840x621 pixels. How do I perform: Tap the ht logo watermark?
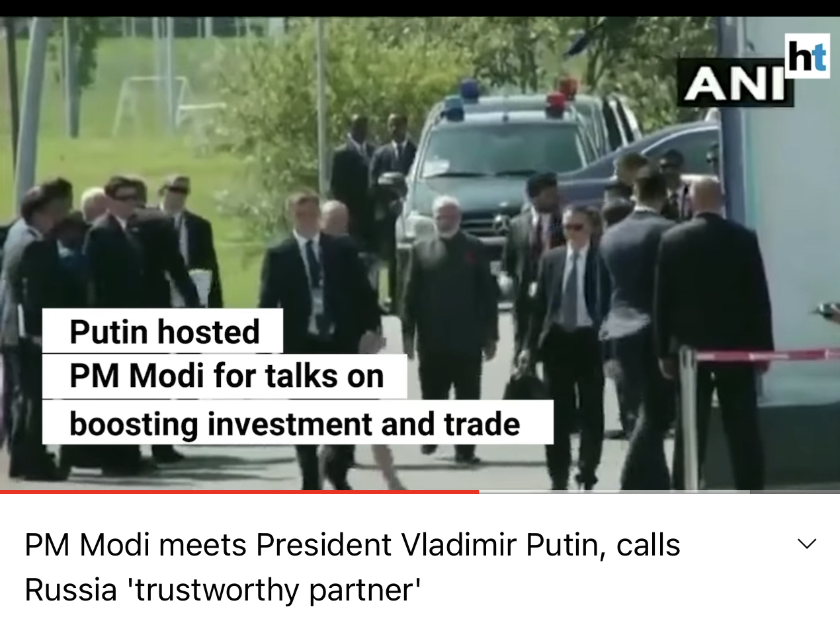[x=807, y=56]
